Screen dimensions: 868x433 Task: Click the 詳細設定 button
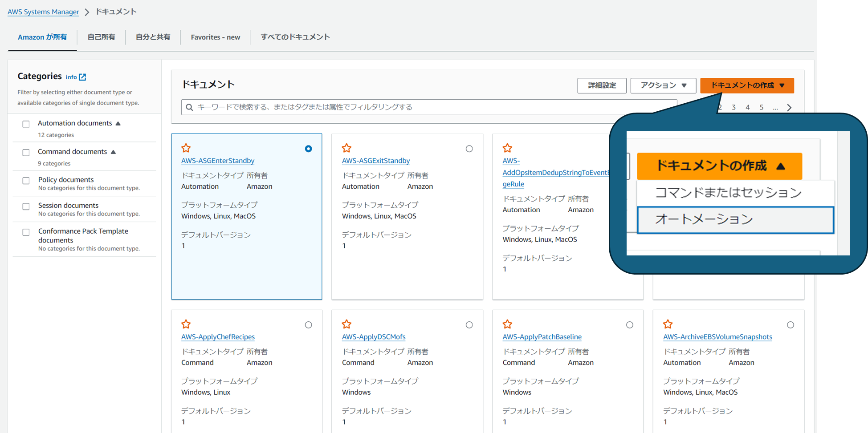(x=602, y=85)
